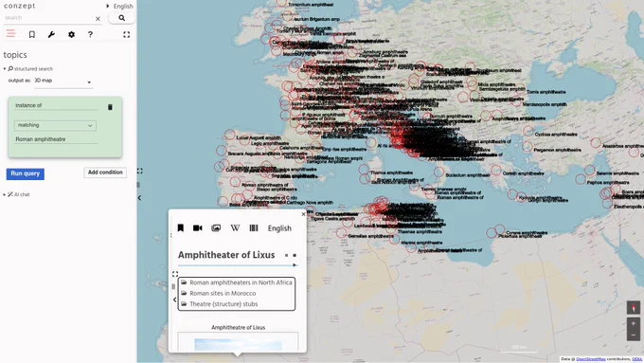Open the 'output as' 3D map dropdown

coord(63,81)
